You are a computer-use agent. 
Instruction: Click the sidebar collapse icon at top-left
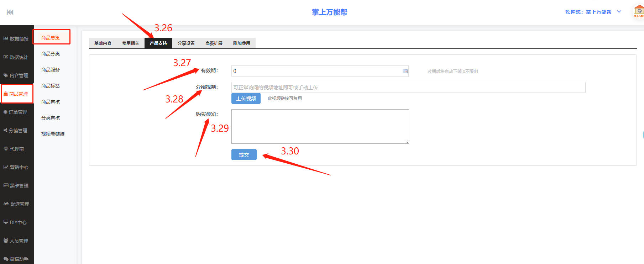10,12
